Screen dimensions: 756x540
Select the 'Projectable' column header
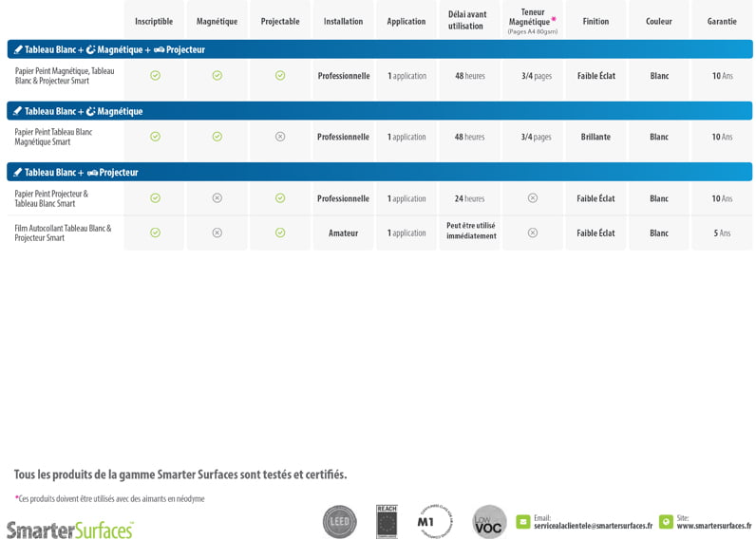pos(280,21)
